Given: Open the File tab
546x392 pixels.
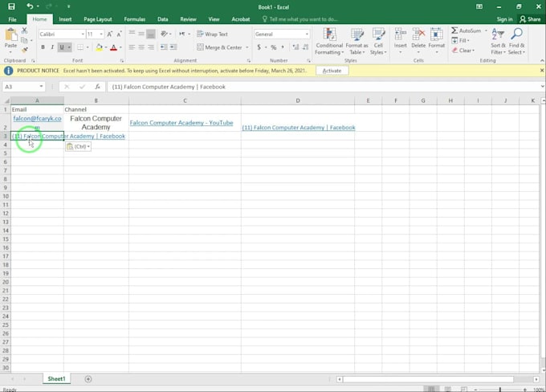Looking at the screenshot, I should 13,19.
